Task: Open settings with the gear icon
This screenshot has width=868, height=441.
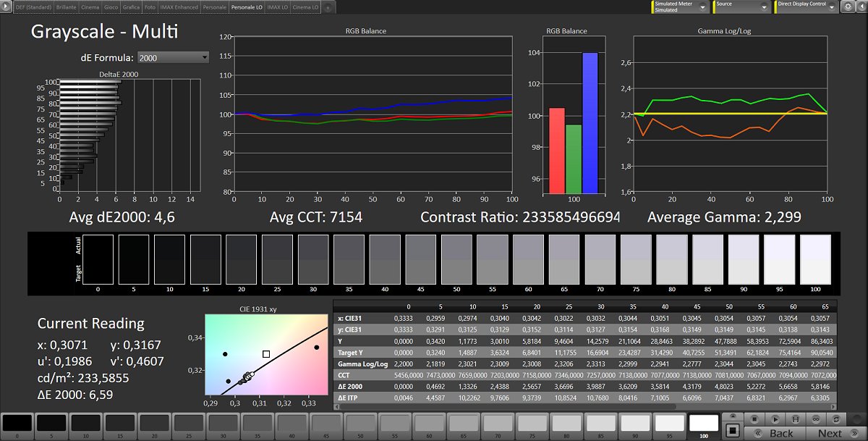Action: coord(848,7)
